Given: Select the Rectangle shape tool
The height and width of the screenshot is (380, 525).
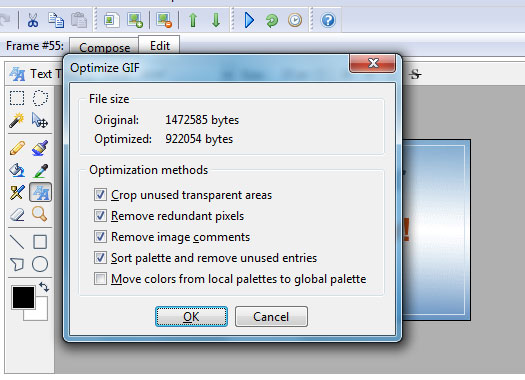Looking at the screenshot, I should pyautogui.click(x=40, y=242).
